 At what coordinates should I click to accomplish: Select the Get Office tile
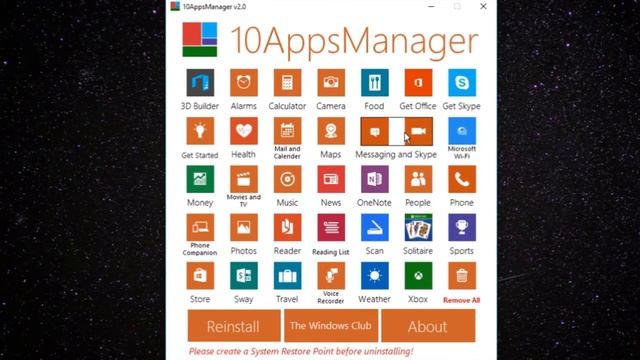coord(418,82)
